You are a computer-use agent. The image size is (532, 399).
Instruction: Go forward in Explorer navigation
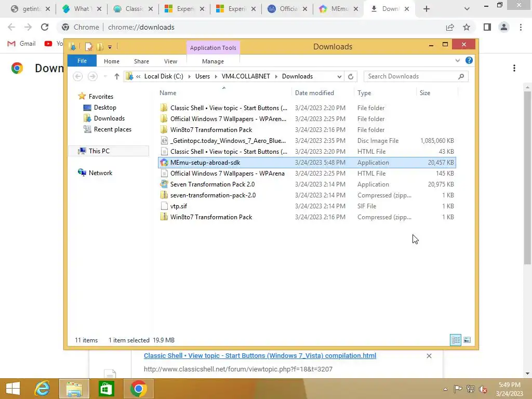[x=92, y=76]
